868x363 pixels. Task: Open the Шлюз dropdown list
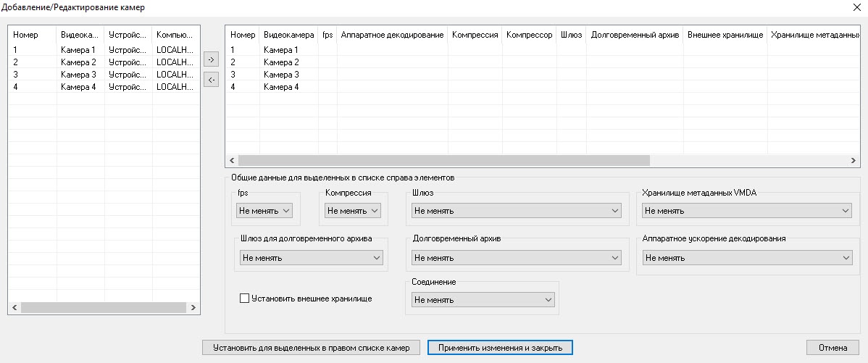(x=517, y=210)
